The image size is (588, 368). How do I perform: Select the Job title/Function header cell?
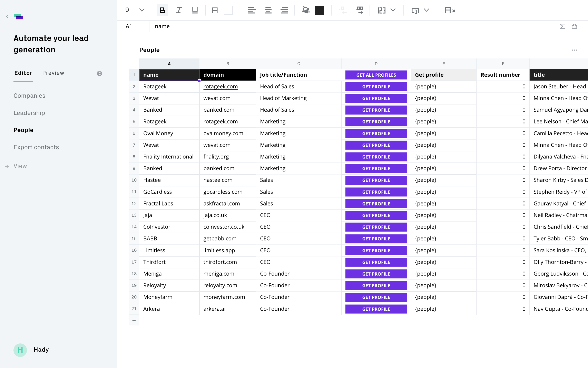click(x=298, y=75)
